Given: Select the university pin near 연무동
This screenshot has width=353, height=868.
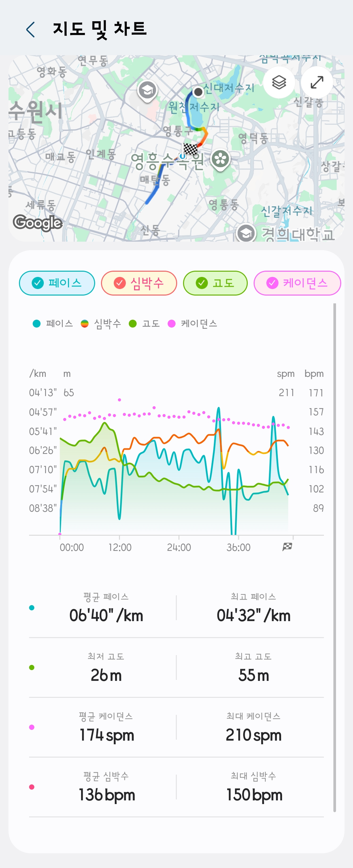Looking at the screenshot, I should tap(147, 91).
